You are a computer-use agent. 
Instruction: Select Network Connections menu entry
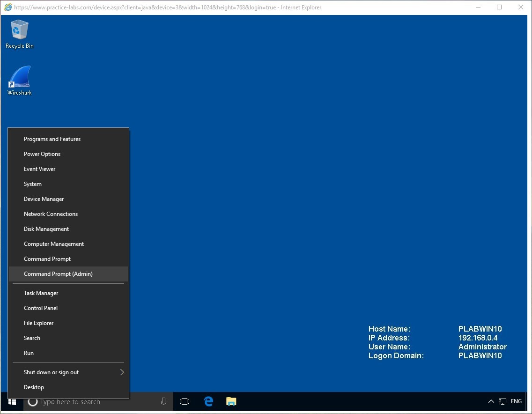click(51, 214)
